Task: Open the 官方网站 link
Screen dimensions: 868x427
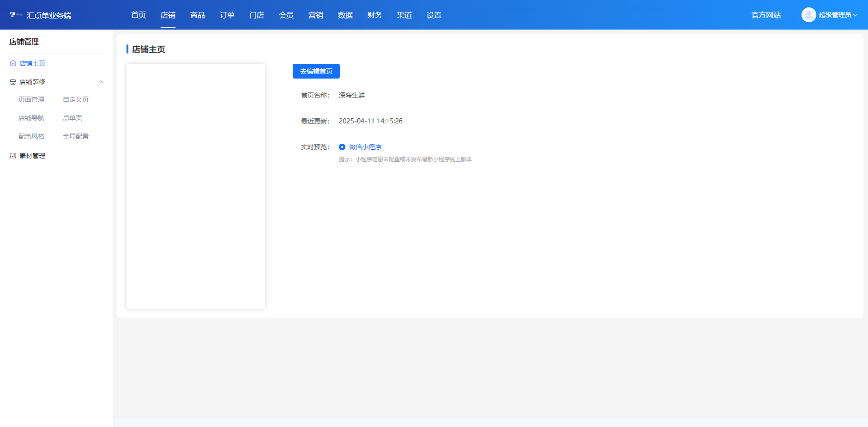Action: point(766,15)
